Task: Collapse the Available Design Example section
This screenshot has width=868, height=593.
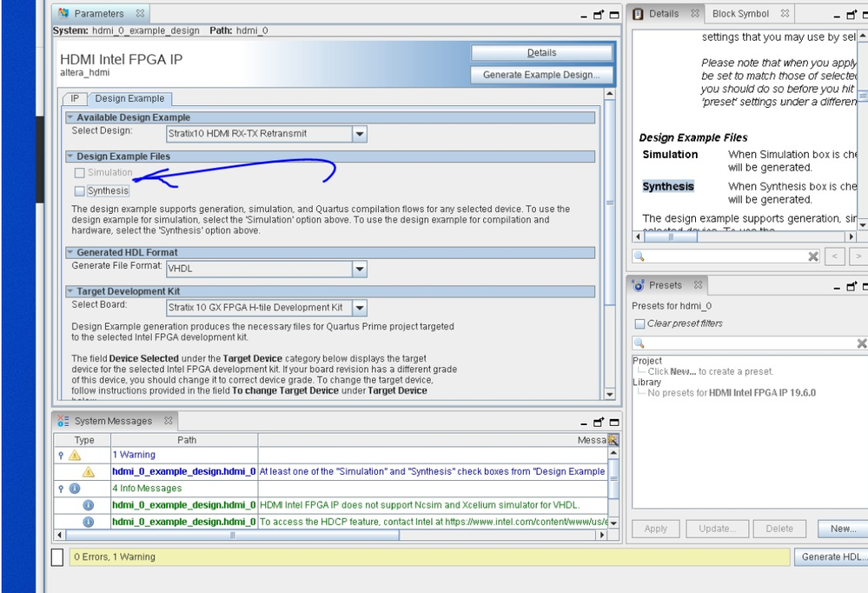Action: 70,117
